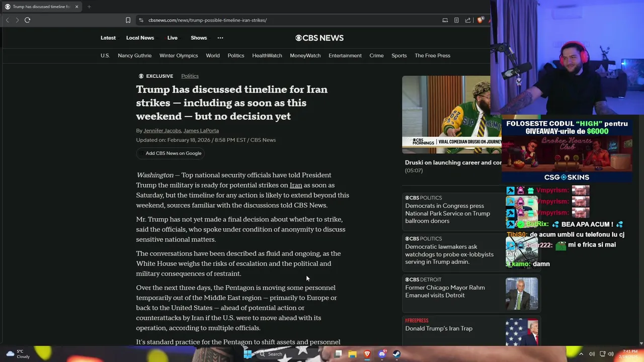
Task: Open the Steam icon on the taskbar
Action: tap(396, 354)
